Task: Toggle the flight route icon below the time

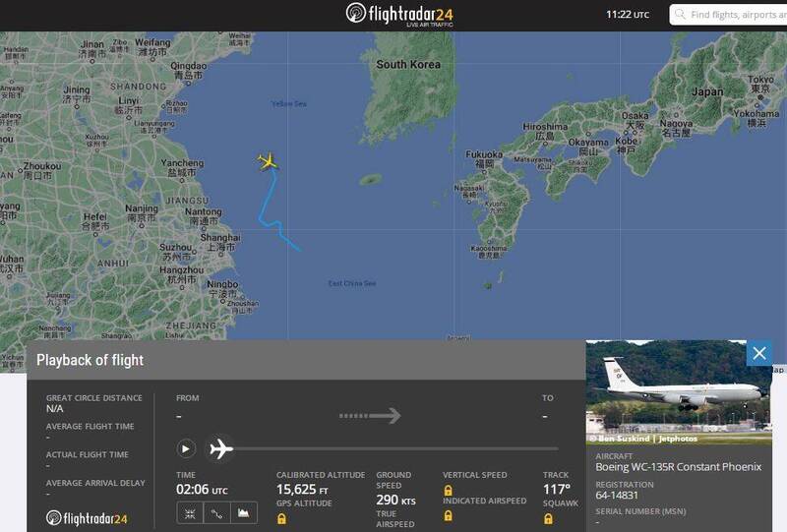Action: tap(216, 513)
